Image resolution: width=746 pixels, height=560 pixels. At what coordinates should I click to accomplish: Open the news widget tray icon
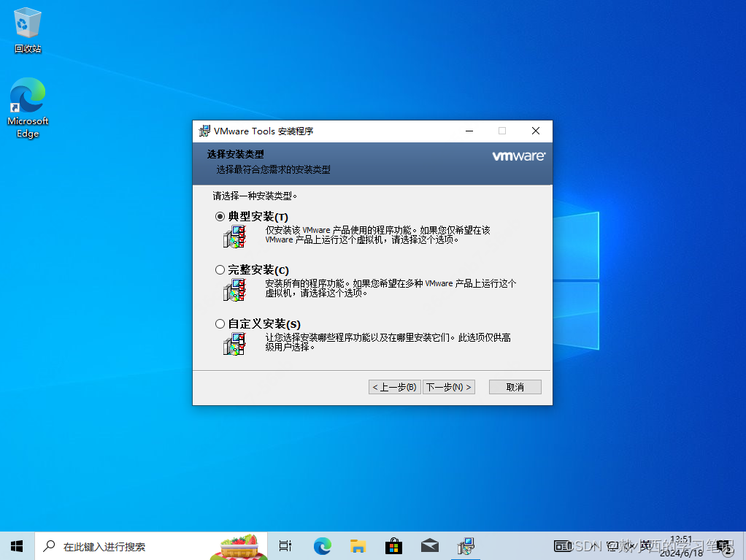(x=562, y=546)
